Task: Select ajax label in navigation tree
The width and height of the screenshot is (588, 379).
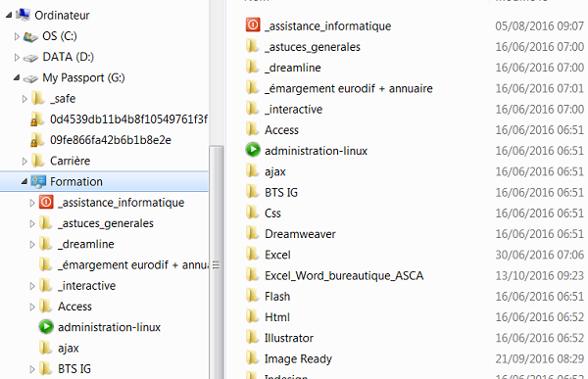Action: coord(69,349)
